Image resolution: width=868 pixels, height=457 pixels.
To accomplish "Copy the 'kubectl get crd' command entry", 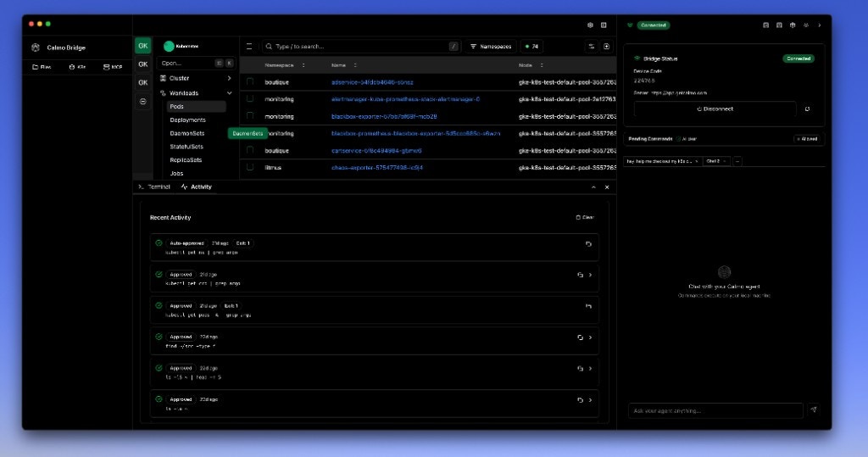I will tap(580, 275).
